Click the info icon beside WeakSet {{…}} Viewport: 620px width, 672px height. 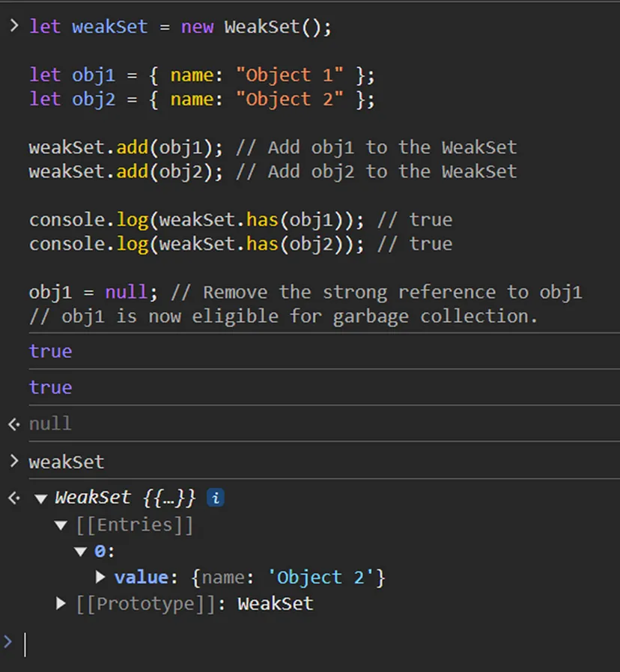216,498
